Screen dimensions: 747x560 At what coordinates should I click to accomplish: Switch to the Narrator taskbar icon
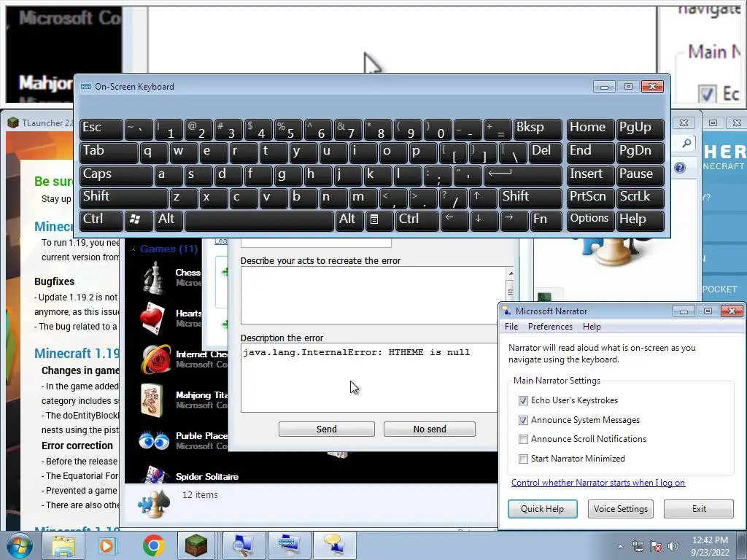334,545
